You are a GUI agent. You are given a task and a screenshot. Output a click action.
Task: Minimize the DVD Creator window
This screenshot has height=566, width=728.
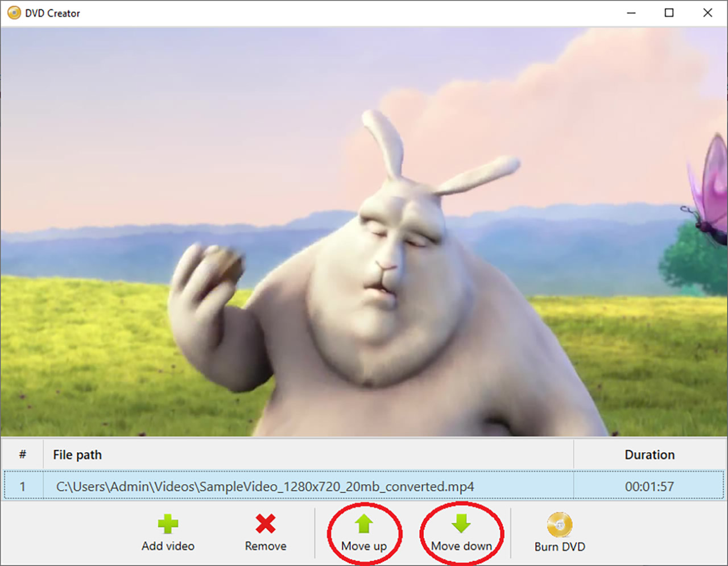point(631,13)
